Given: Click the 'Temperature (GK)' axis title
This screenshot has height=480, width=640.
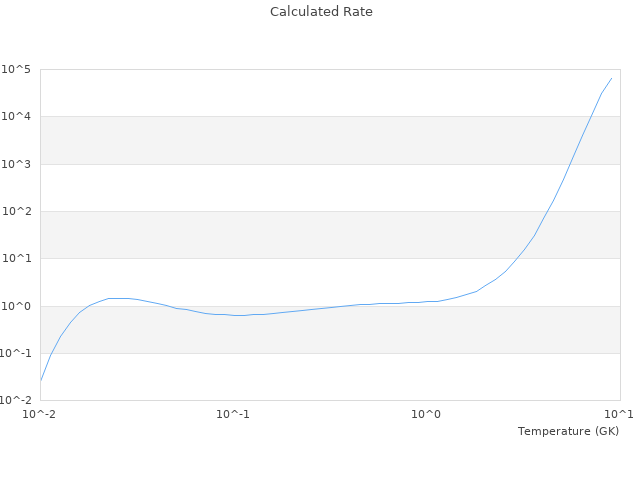Looking at the screenshot, I should tap(568, 431).
